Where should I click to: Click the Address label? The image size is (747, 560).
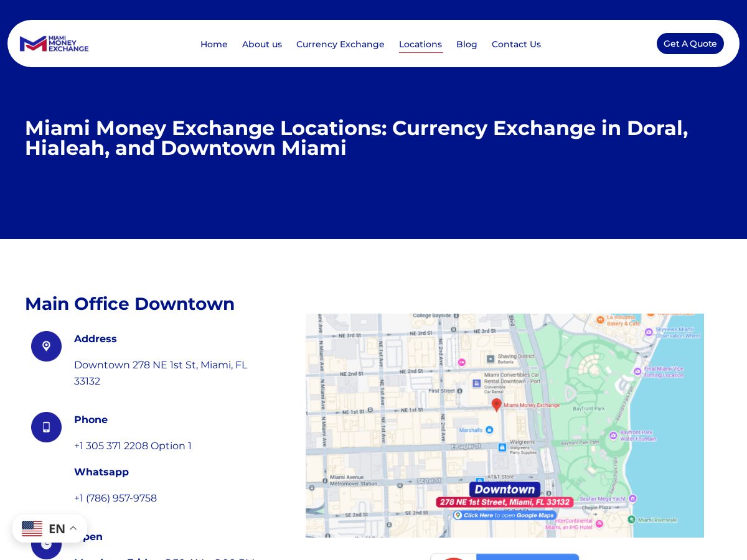95,338
